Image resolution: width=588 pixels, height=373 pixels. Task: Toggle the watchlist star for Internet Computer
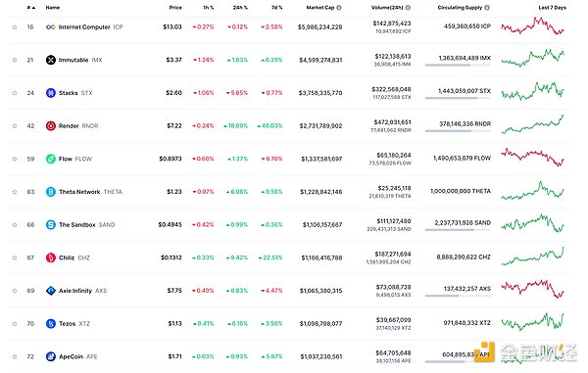pos(15,27)
